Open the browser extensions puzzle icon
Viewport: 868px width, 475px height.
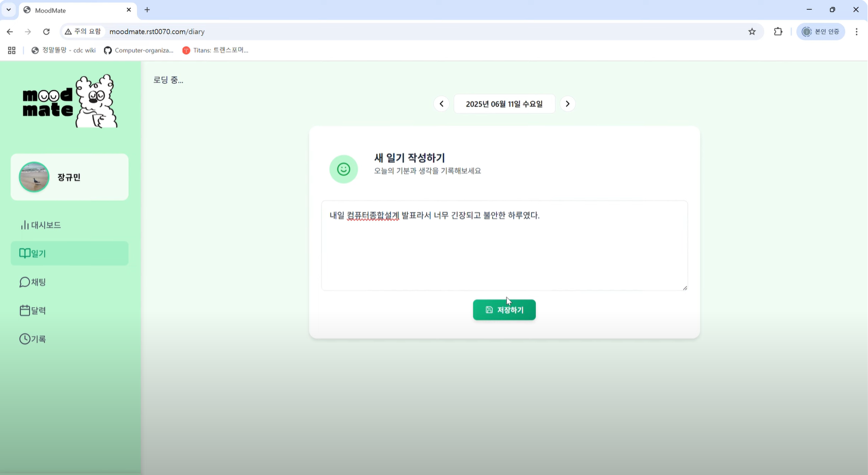click(778, 31)
